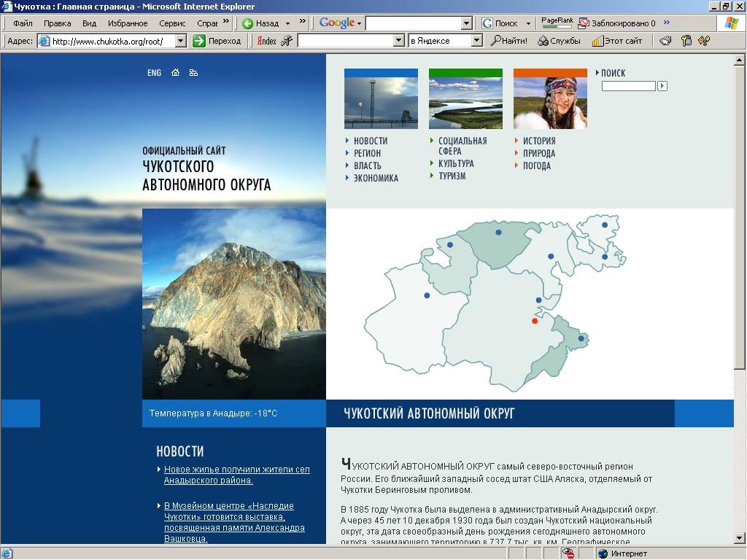The image size is (747, 560).
Task: Click the Этот сайт toolbar button
Action: pos(617,41)
